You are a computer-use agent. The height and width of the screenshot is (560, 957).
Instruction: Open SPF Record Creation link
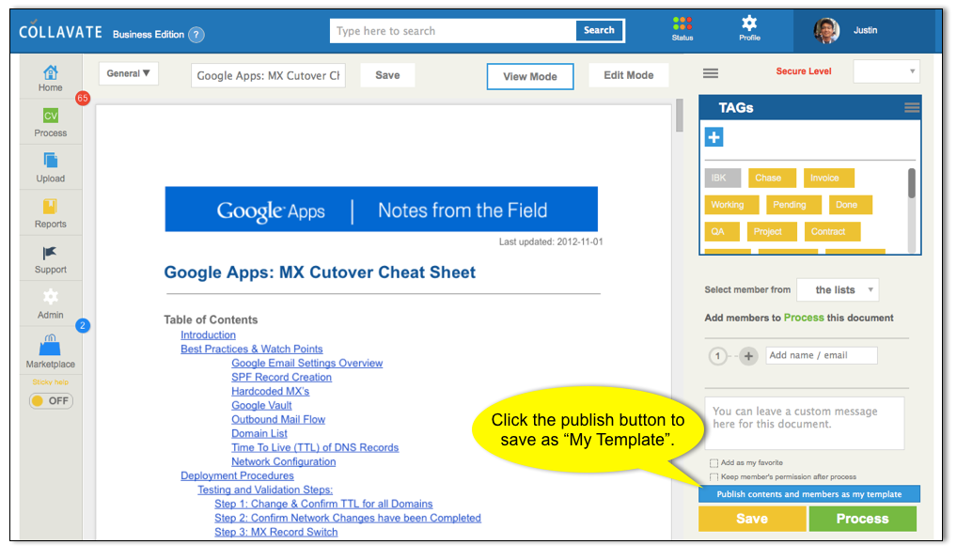pos(281,377)
